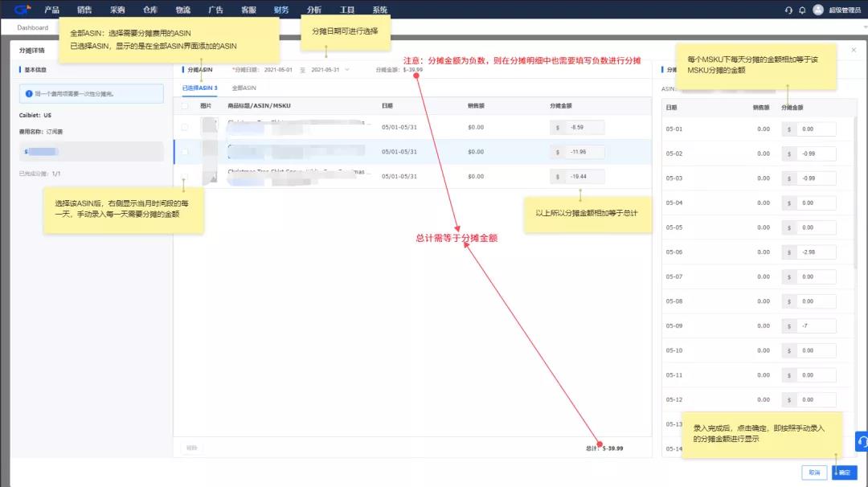Click the 取消 cancel button

click(x=814, y=473)
